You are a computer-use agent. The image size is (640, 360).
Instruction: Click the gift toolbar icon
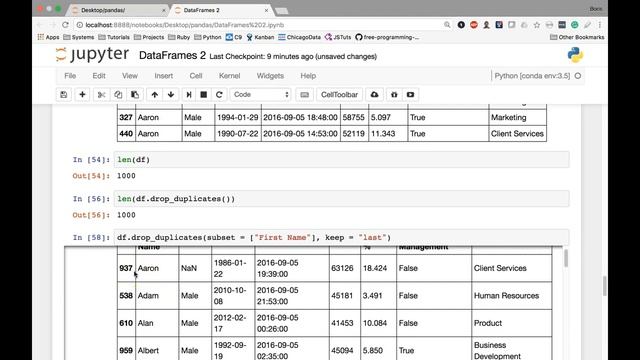point(394,95)
